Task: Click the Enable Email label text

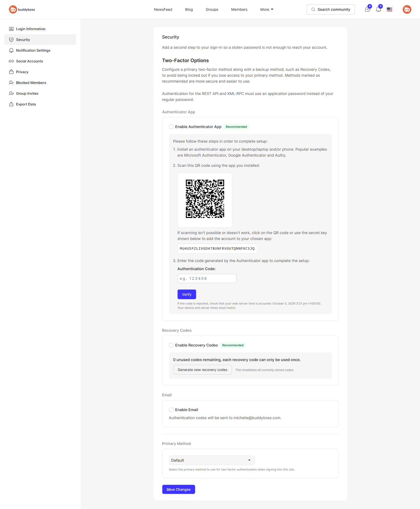Action: coord(186,410)
